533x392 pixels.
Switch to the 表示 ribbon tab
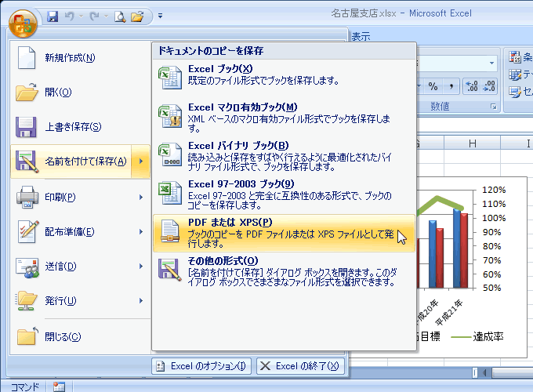pos(361,36)
